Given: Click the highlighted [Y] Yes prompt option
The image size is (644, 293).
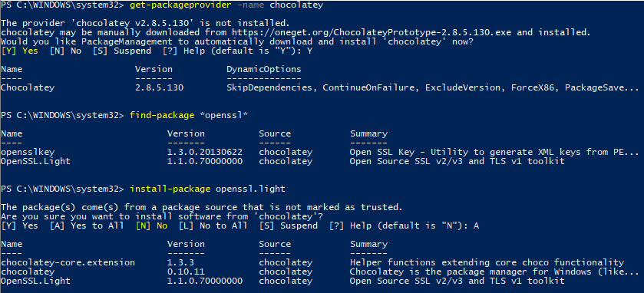Looking at the screenshot, I should click(20, 51).
